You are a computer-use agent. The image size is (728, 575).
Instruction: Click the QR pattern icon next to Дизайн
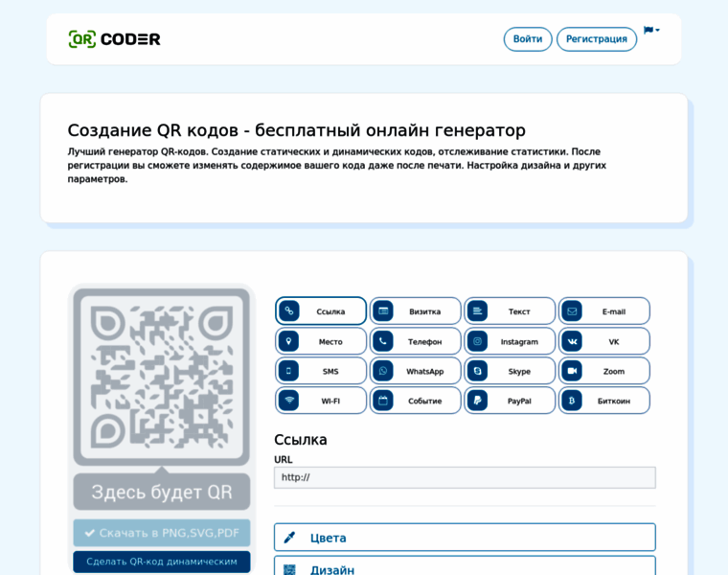click(x=289, y=569)
